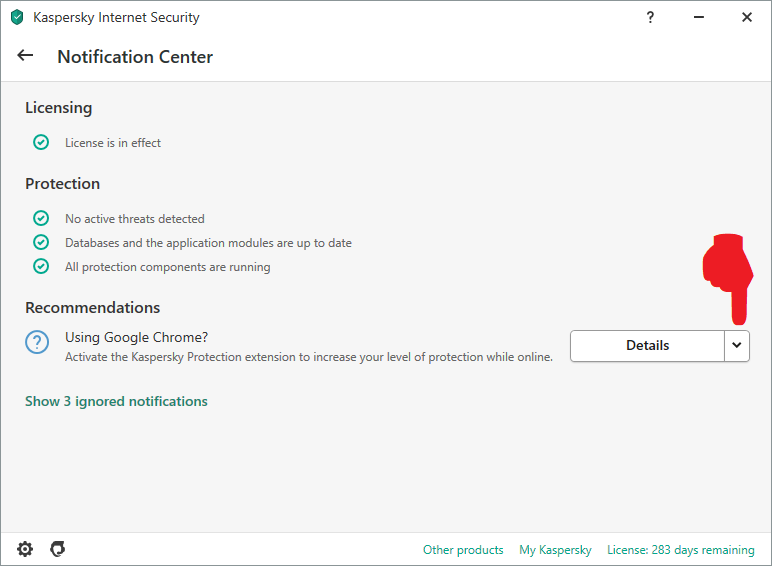Screen dimensions: 772x566
Task: Close the Kaspersky Internet Security window
Action: point(747,17)
